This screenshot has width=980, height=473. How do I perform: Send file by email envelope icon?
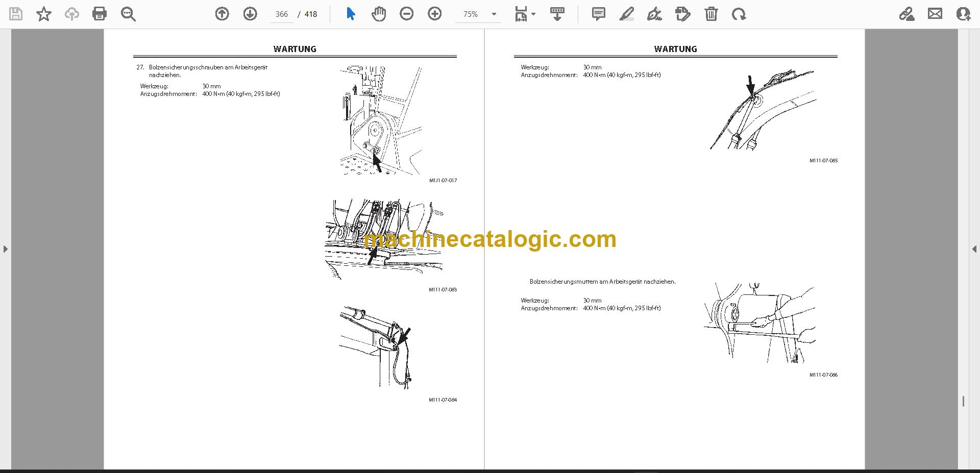935,14
